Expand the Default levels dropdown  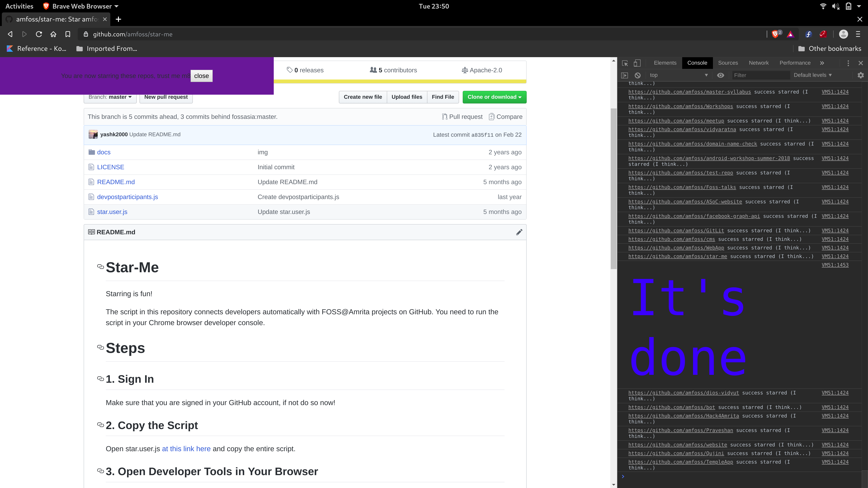click(812, 75)
